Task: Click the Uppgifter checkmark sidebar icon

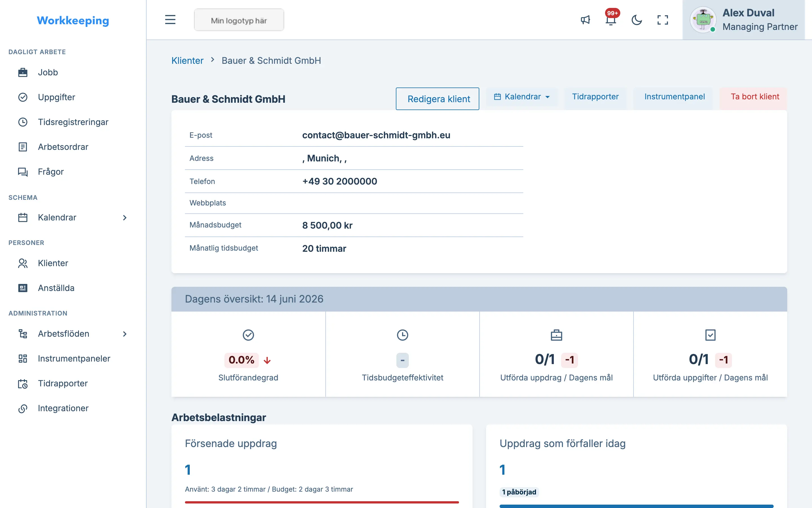Action: (x=23, y=97)
